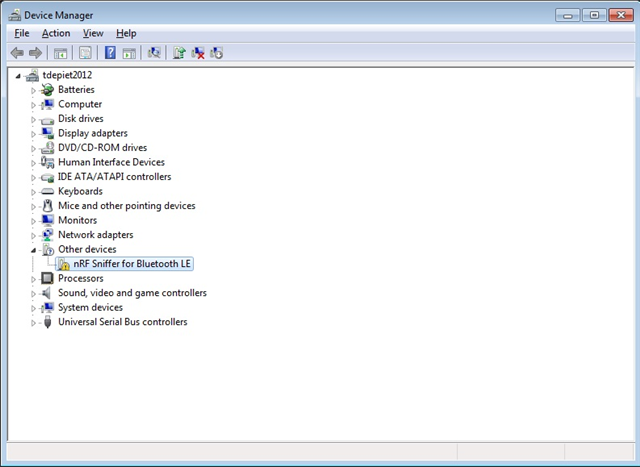Select the Processors label
The height and width of the screenshot is (467, 640).
coord(80,278)
